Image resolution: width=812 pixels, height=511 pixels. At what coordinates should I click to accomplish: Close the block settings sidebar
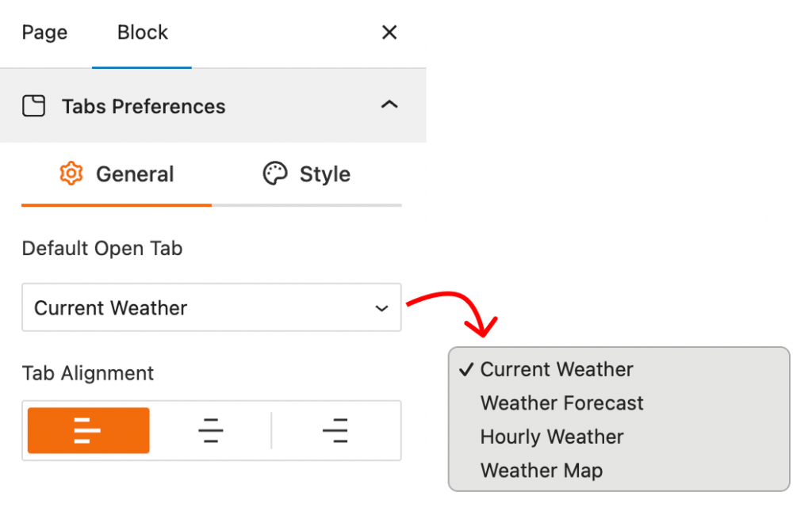[x=389, y=32]
